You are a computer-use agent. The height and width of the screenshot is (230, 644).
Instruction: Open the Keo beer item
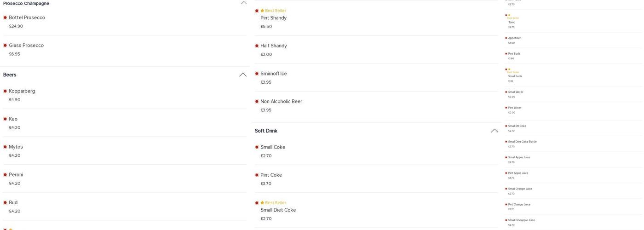[x=13, y=119]
